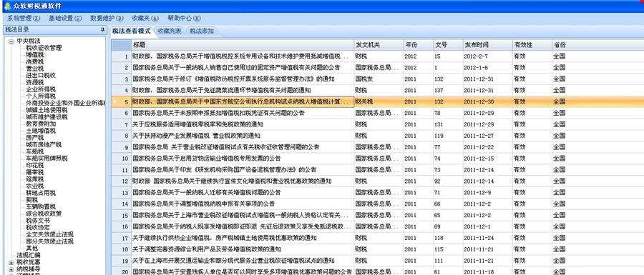Click the publish date 2011-12-27

[487, 136]
